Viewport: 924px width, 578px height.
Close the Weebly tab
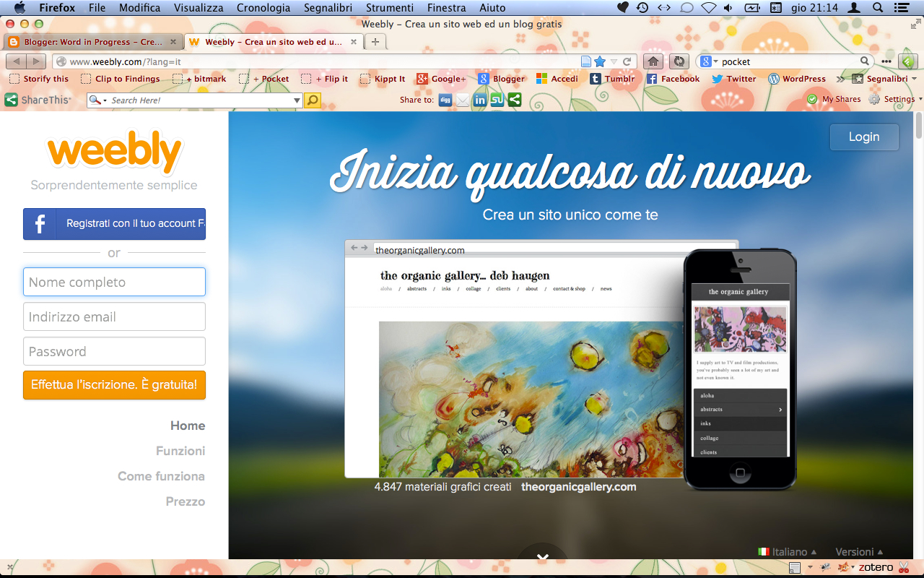coord(353,42)
